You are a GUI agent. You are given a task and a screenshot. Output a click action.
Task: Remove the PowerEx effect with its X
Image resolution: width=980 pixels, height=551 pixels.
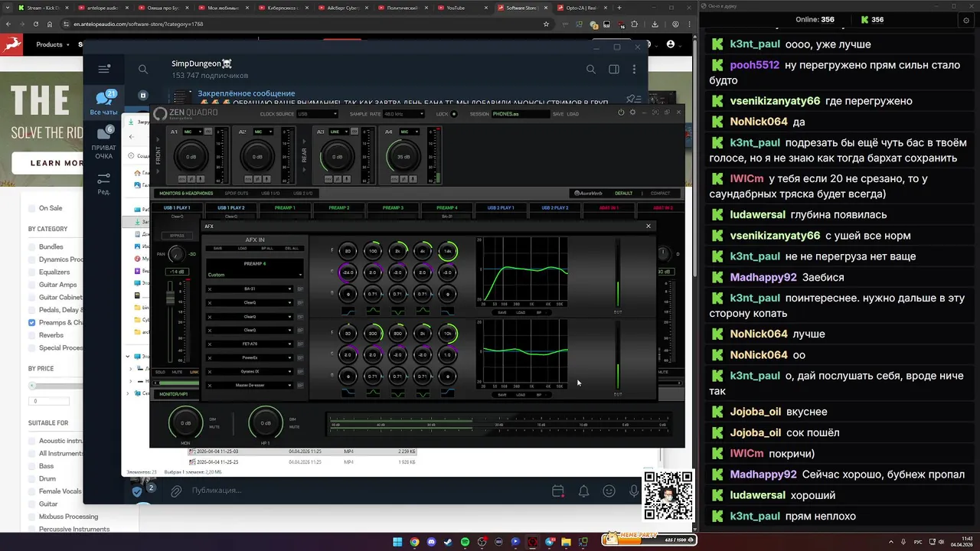[x=210, y=357]
